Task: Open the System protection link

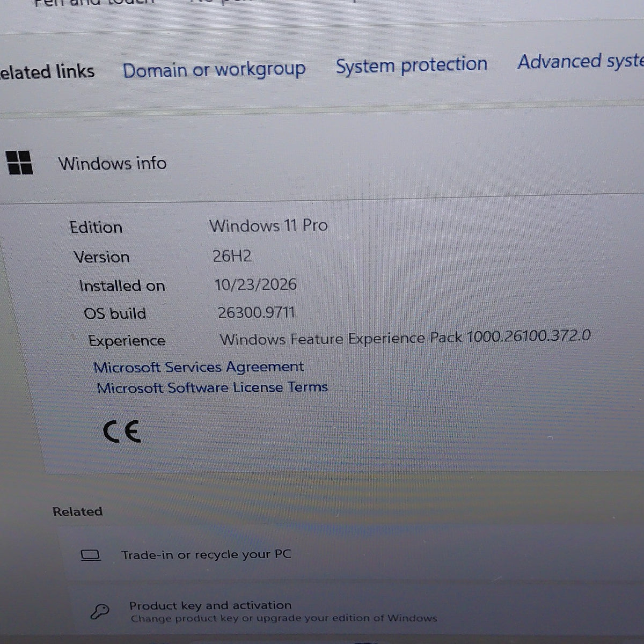Action: coord(412,65)
